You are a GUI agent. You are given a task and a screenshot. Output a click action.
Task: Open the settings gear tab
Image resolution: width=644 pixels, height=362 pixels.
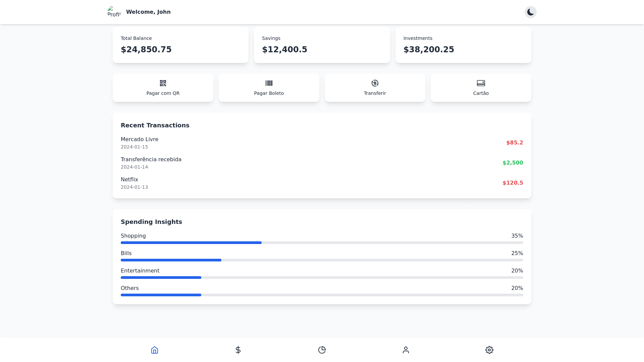pyautogui.click(x=489, y=350)
